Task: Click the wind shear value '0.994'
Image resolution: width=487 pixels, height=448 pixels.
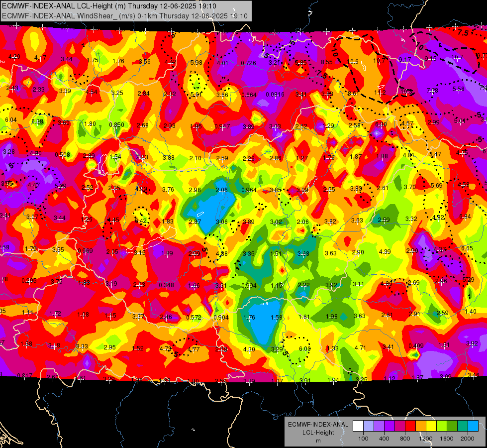Action: click(249, 285)
